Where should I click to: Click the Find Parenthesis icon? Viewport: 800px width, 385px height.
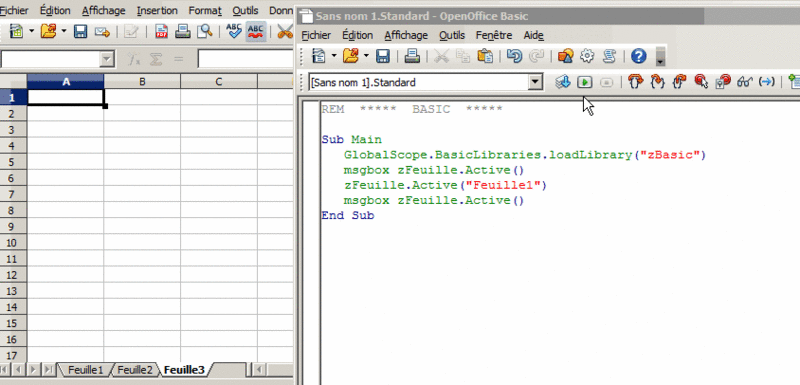[x=767, y=82]
